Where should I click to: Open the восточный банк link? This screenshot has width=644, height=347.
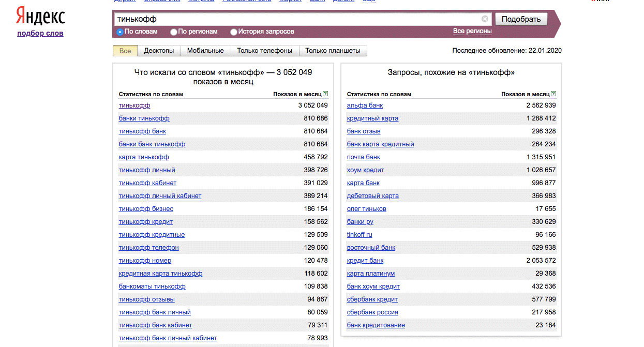tap(371, 248)
